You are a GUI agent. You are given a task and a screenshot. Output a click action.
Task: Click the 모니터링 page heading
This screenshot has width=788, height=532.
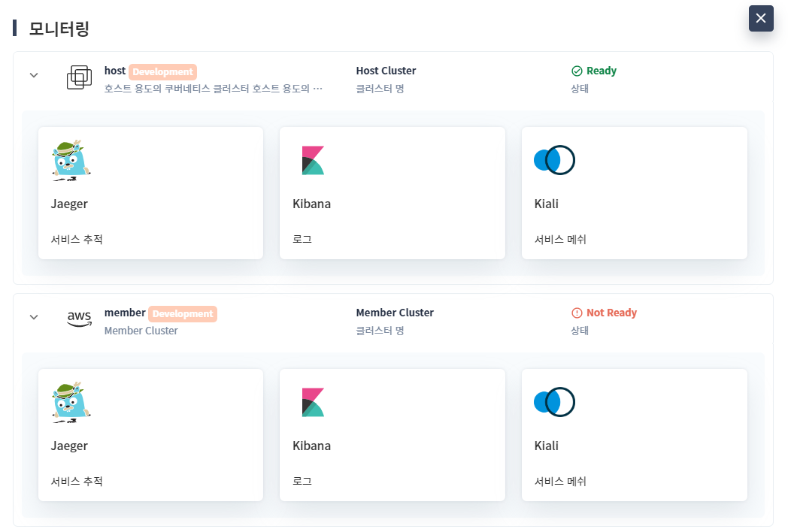pyautogui.click(x=59, y=29)
